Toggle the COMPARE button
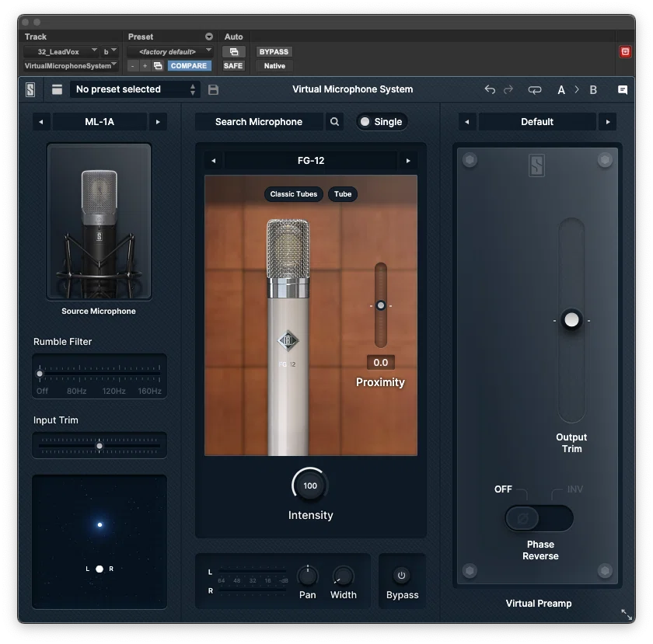653x644 pixels. pos(189,66)
